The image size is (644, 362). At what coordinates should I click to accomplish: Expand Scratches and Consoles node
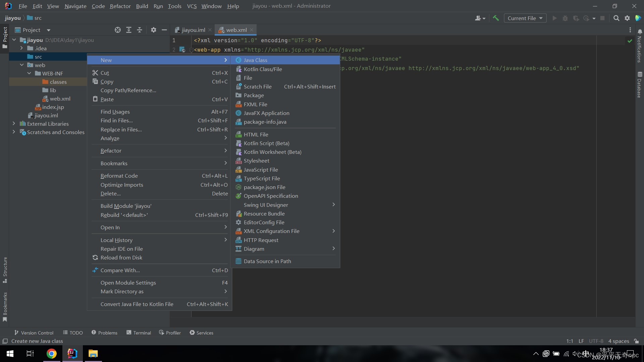point(14,132)
